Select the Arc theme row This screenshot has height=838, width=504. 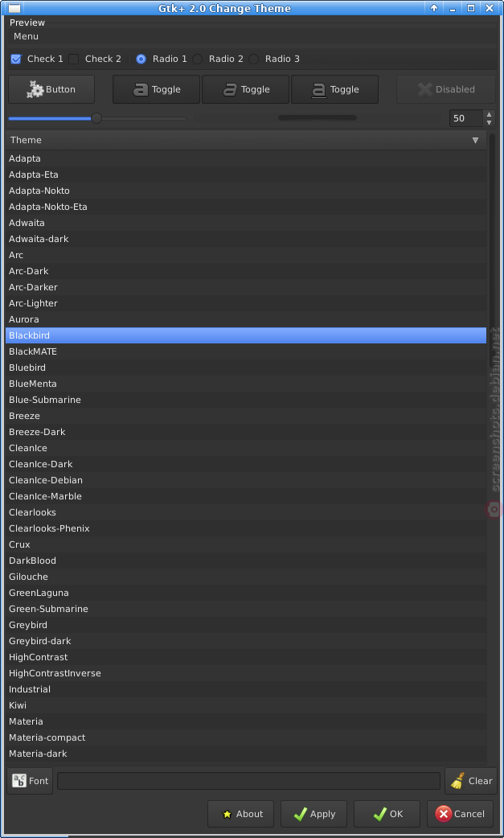pyautogui.click(x=246, y=255)
